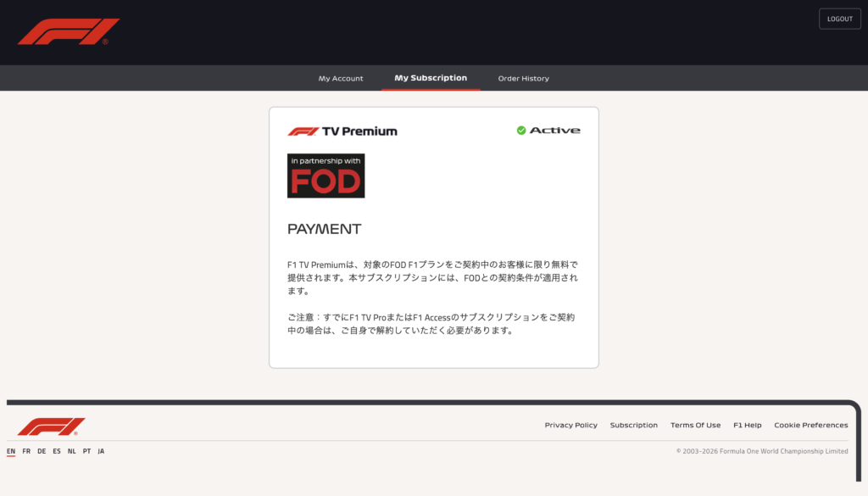Open the Privacy Policy link

570,426
